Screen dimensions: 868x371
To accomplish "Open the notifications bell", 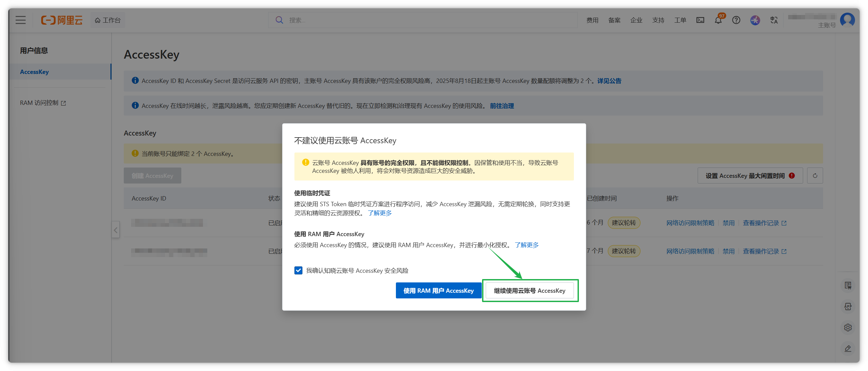I will click(718, 20).
